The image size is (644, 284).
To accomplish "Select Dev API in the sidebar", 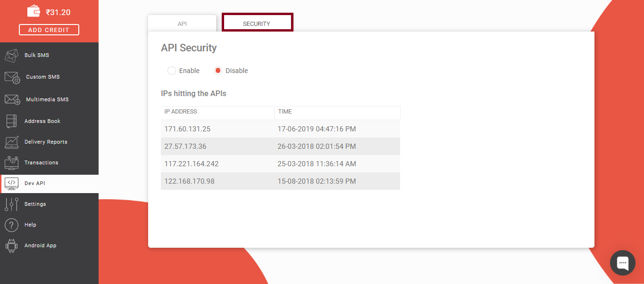I will [49, 183].
